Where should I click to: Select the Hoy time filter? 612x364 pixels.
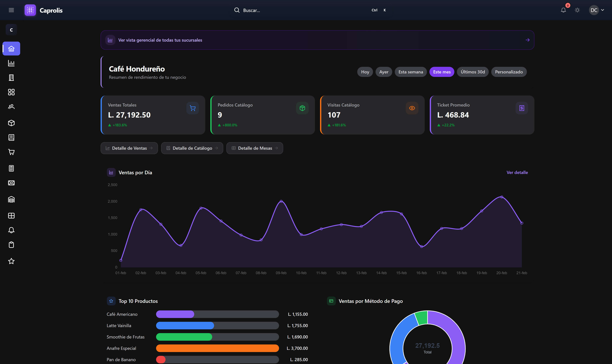tap(365, 72)
